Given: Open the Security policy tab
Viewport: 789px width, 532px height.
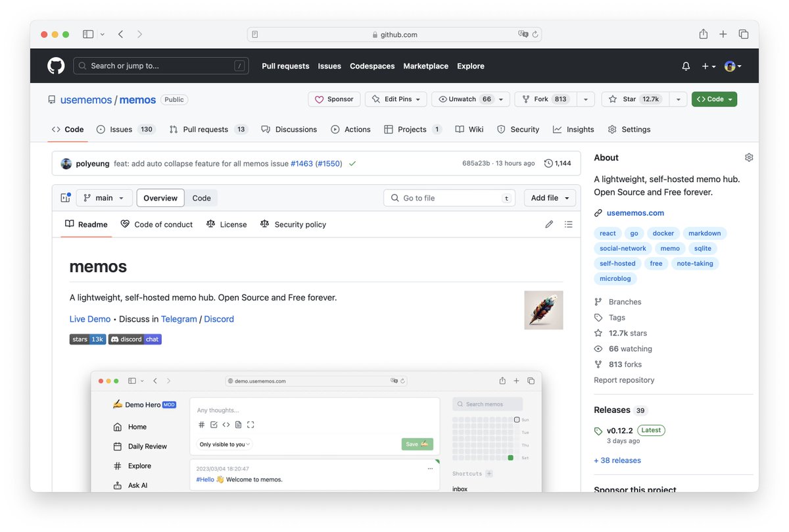Looking at the screenshot, I should (293, 225).
